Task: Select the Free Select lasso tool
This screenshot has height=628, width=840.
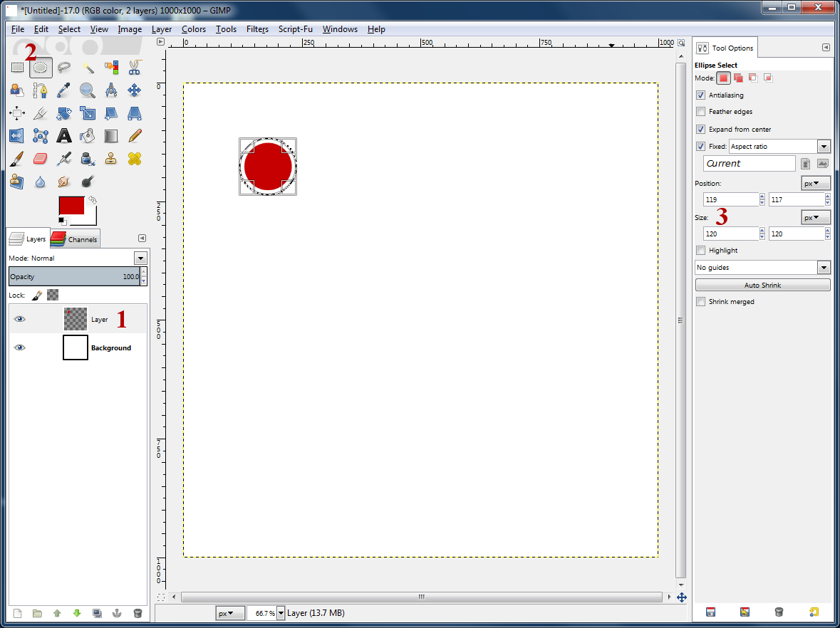Action: pyautogui.click(x=64, y=68)
